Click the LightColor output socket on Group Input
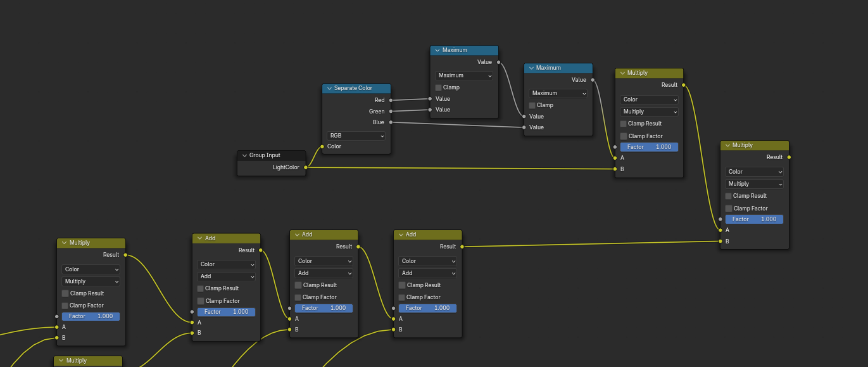Screen dimensions: 868x367 point(306,167)
